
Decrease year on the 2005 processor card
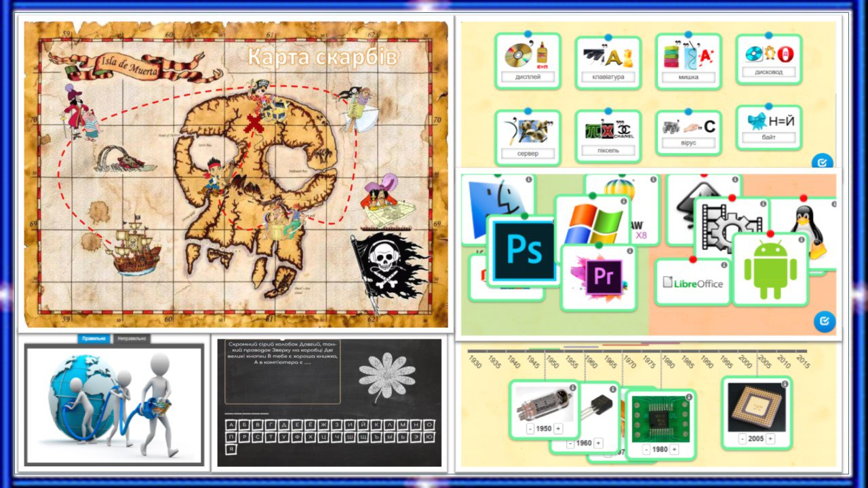pyautogui.click(x=742, y=439)
